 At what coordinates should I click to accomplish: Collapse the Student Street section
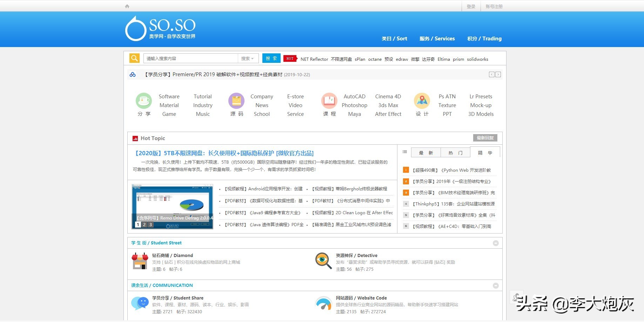coord(496,243)
